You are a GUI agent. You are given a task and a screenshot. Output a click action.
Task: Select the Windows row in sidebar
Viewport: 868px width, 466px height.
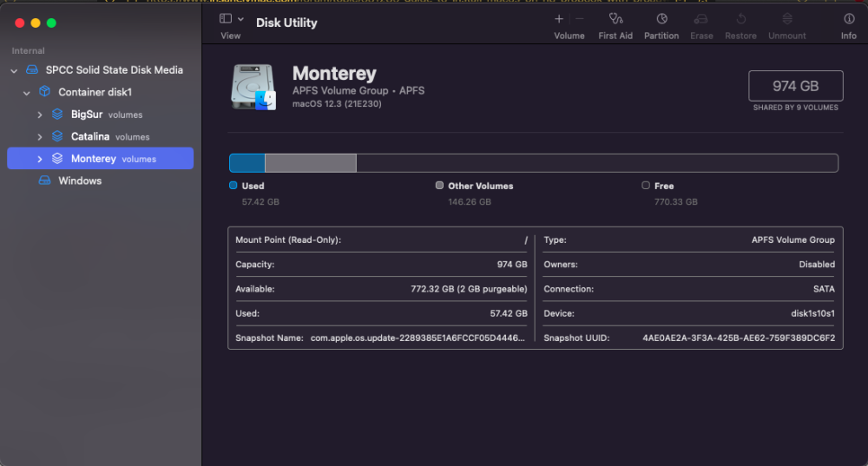(100, 181)
